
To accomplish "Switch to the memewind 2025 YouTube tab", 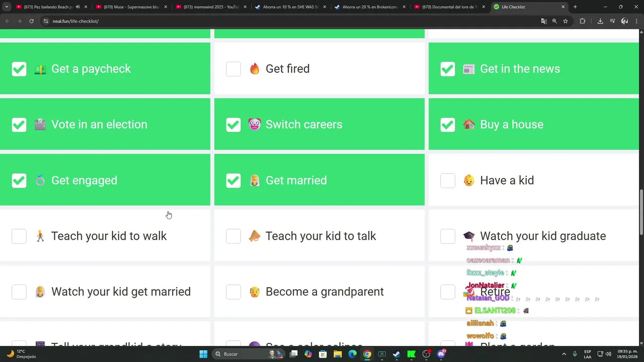I will [x=211, y=7].
